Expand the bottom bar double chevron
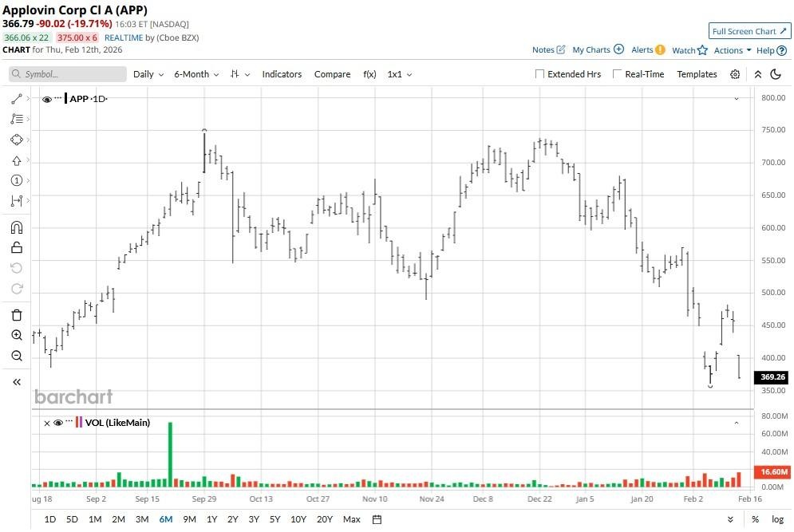Viewport: 794px width, 532px height. [730, 519]
